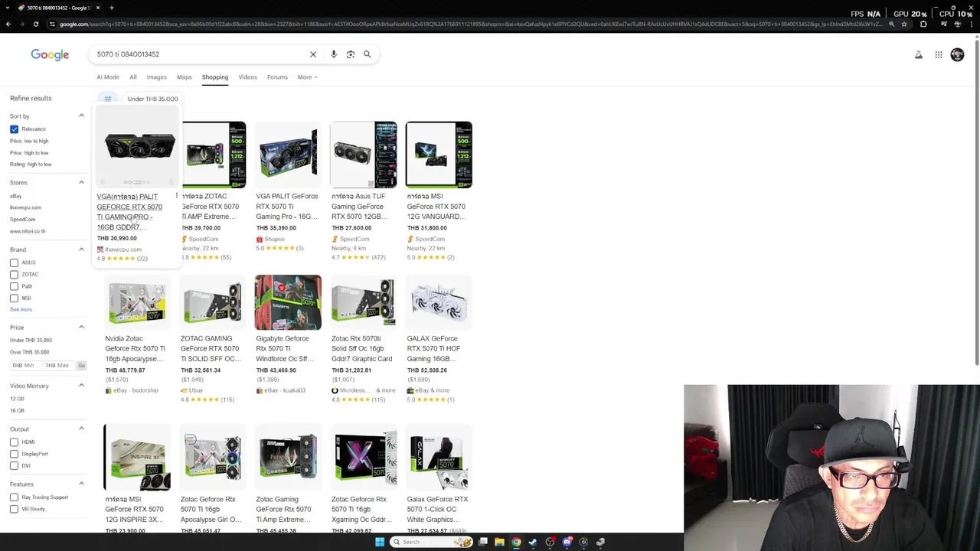Open a new browser tab
Screen dimensions: 980x551
[111, 8]
